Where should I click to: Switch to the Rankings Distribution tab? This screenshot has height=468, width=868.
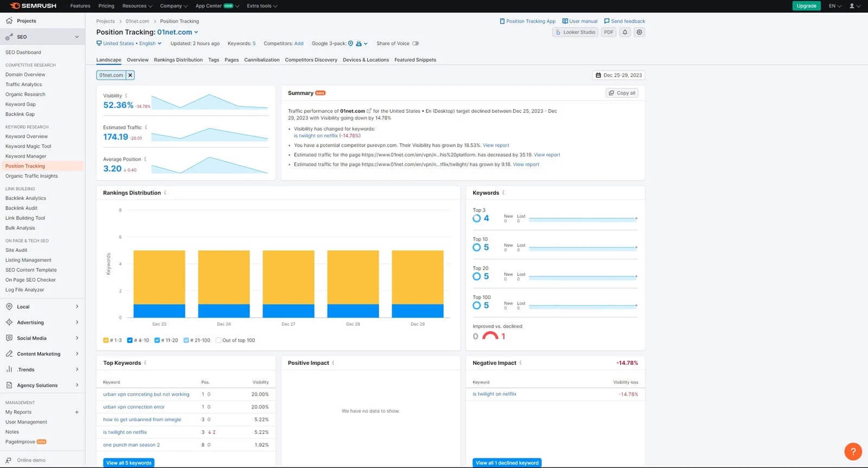178,60
